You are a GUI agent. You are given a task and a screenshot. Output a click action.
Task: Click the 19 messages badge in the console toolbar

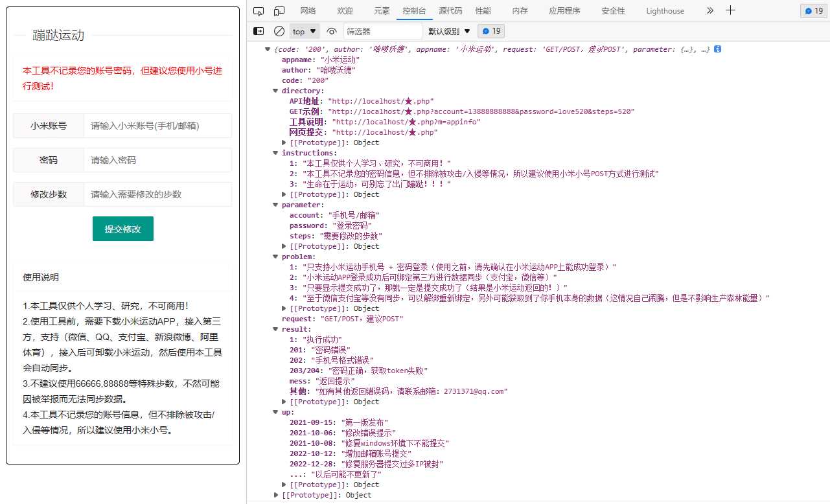pos(490,30)
